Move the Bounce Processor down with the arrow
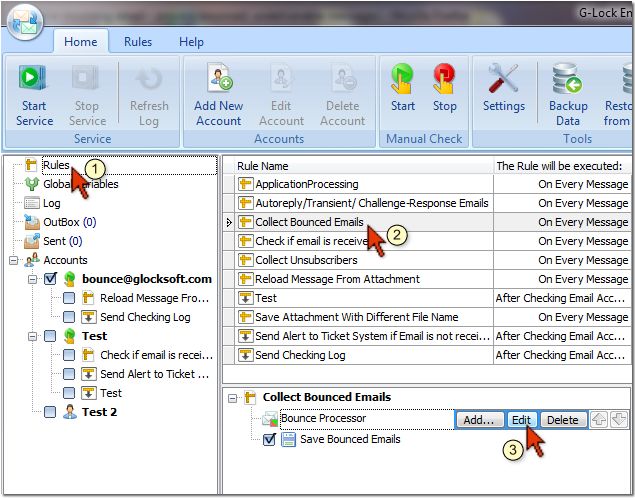 (619, 419)
